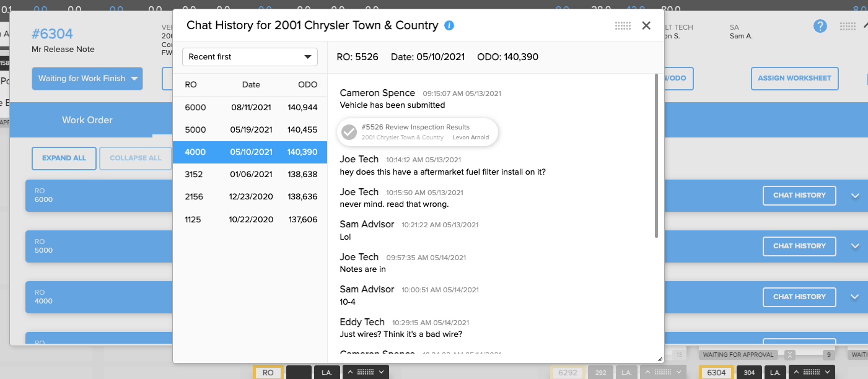This screenshot has width=868, height=379.
Task: Click the info icon beside the chat history title
Action: [x=450, y=25]
